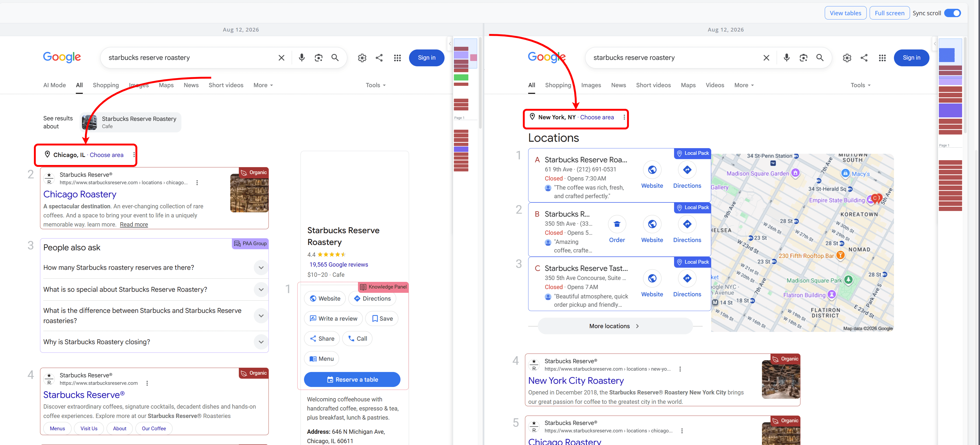Click the Menu button in knowledge panel
Screen dimensions: 980x445
[x=321, y=359]
